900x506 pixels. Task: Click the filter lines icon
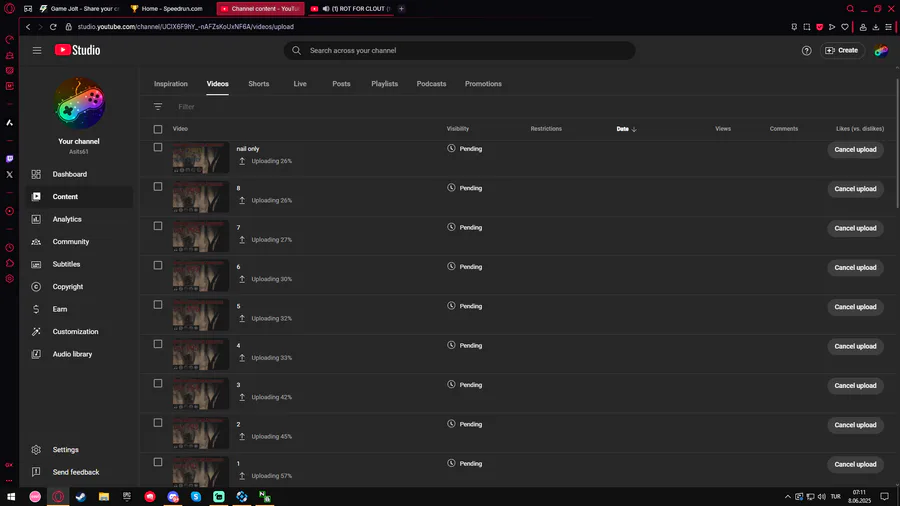(x=158, y=107)
